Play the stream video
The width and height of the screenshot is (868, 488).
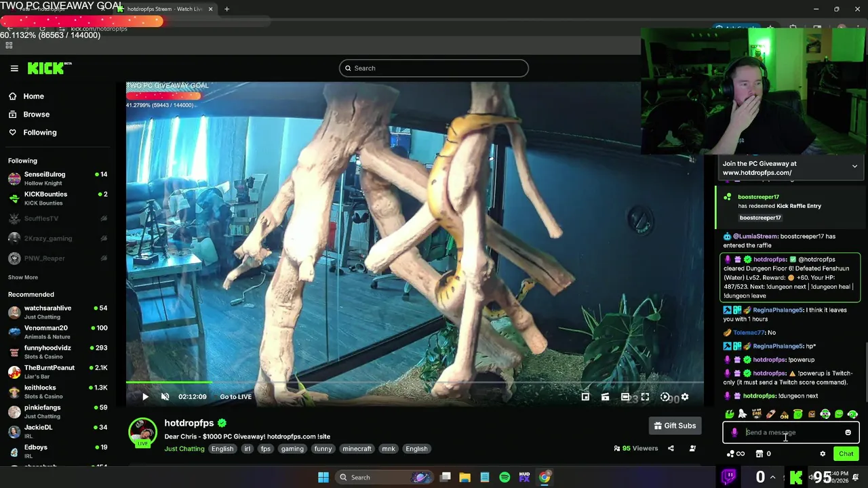point(144,397)
